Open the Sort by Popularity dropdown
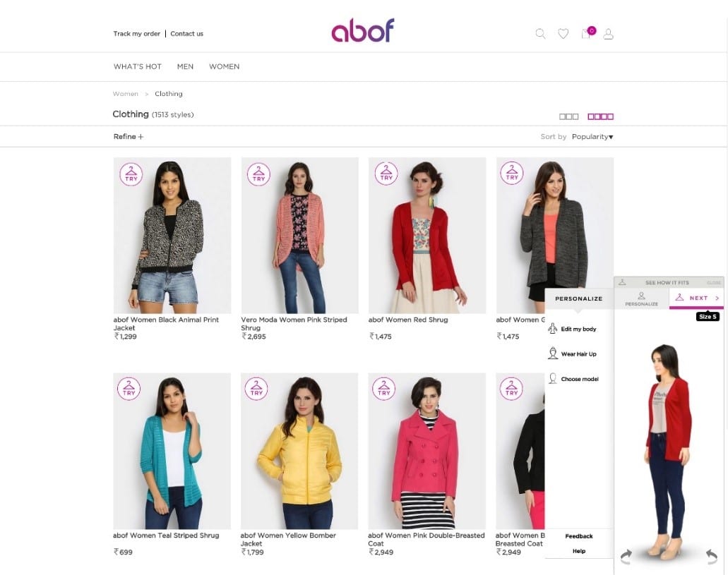 [x=592, y=136]
